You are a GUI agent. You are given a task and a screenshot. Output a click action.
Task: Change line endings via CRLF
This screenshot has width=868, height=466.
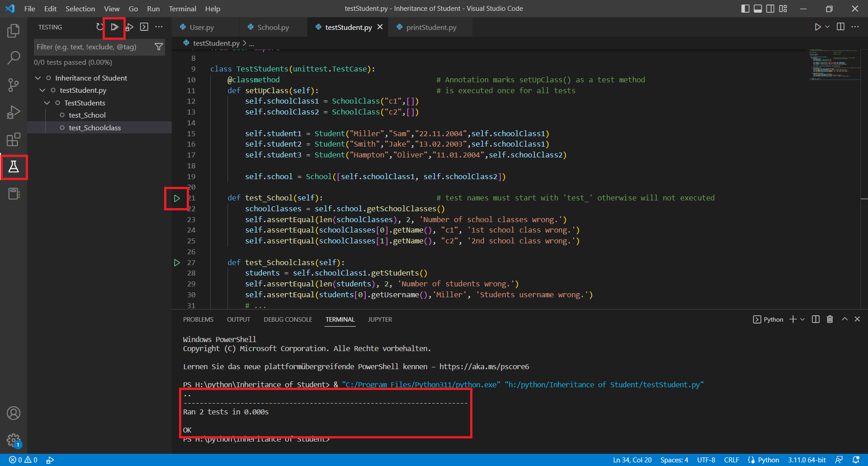[731, 460]
